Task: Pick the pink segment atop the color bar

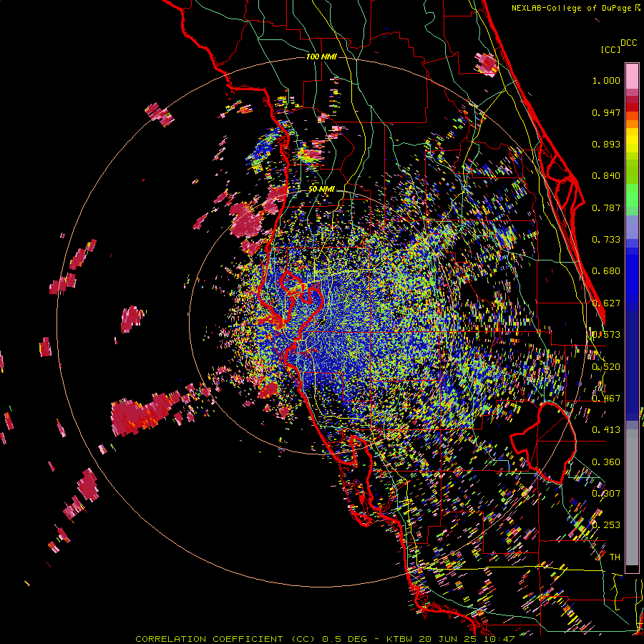Action: [x=632, y=76]
